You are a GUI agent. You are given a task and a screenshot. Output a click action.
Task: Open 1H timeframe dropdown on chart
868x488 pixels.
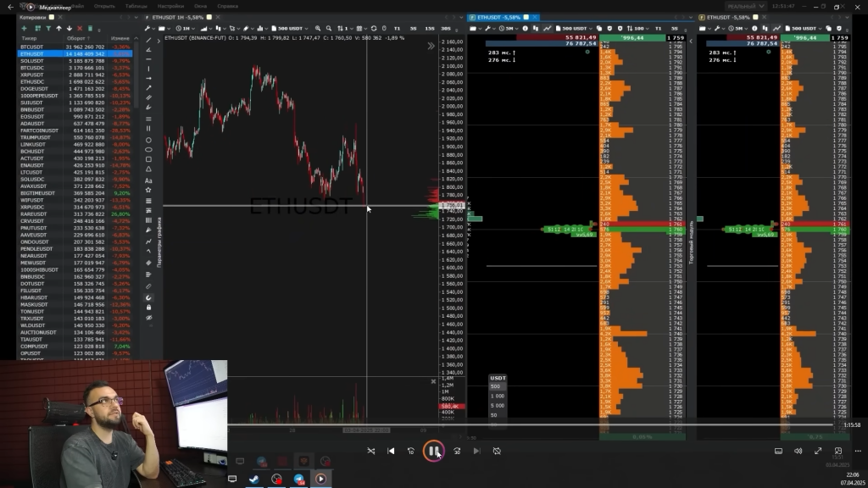185,28
